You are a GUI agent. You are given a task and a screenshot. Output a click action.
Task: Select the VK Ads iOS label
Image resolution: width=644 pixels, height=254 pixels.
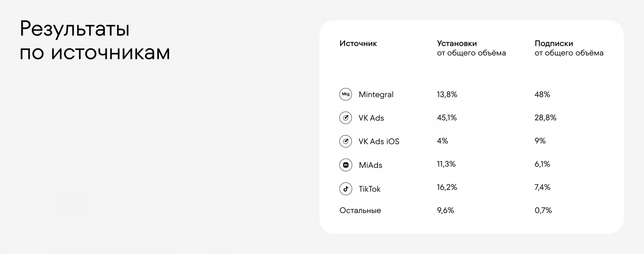[x=379, y=142]
